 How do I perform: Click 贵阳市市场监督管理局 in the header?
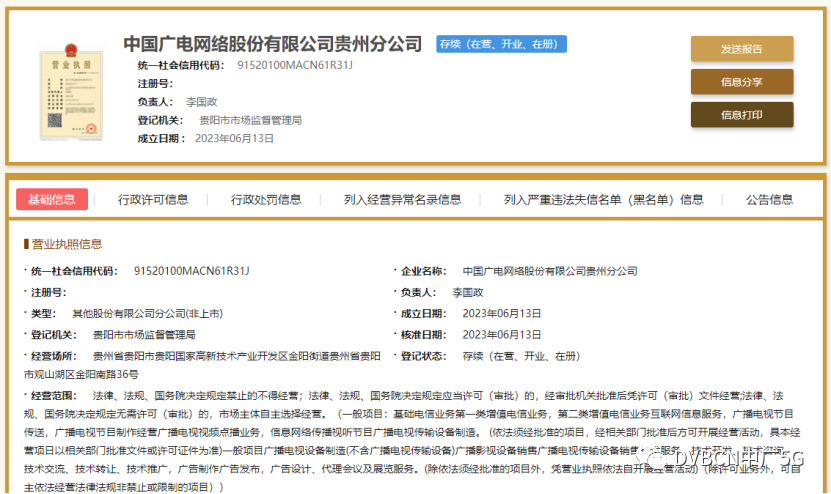250,120
